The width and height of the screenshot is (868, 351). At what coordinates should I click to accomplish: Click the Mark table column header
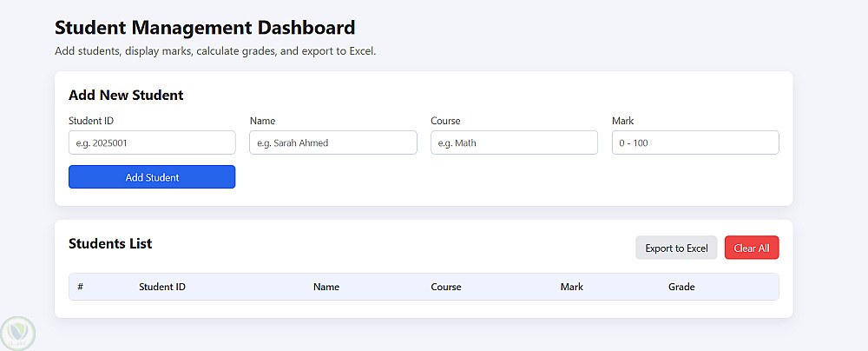coord(572,287)
